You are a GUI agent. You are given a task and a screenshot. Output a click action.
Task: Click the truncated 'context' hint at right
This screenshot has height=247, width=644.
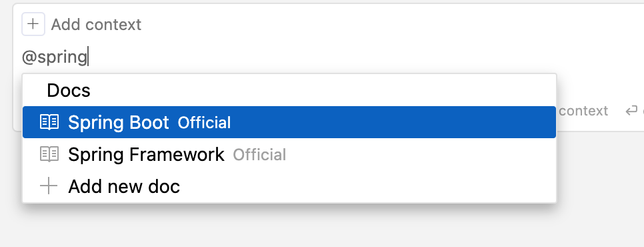pyautogui.click(x=583, y=111)
